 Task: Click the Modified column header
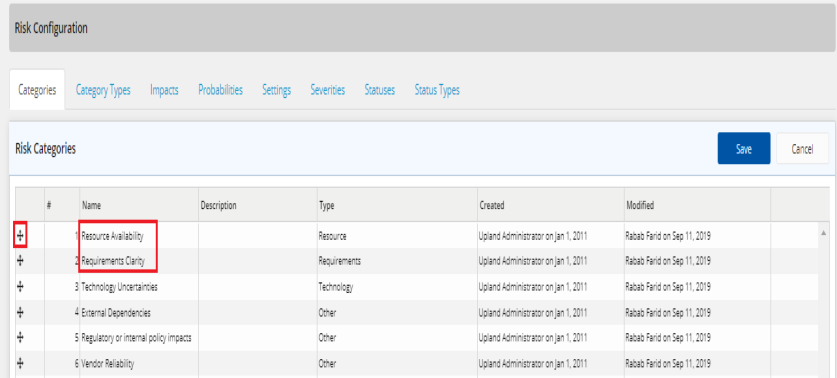[x=697, y=205]
